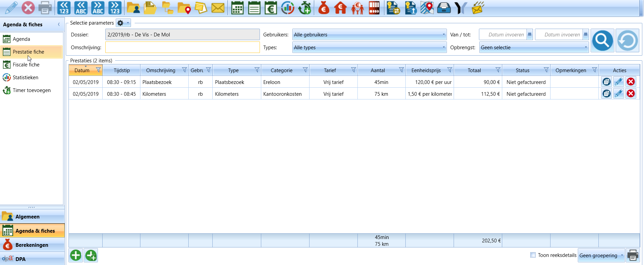Select Statistieken in the sidebar
644x265 pixels.
tap(32, 78)
